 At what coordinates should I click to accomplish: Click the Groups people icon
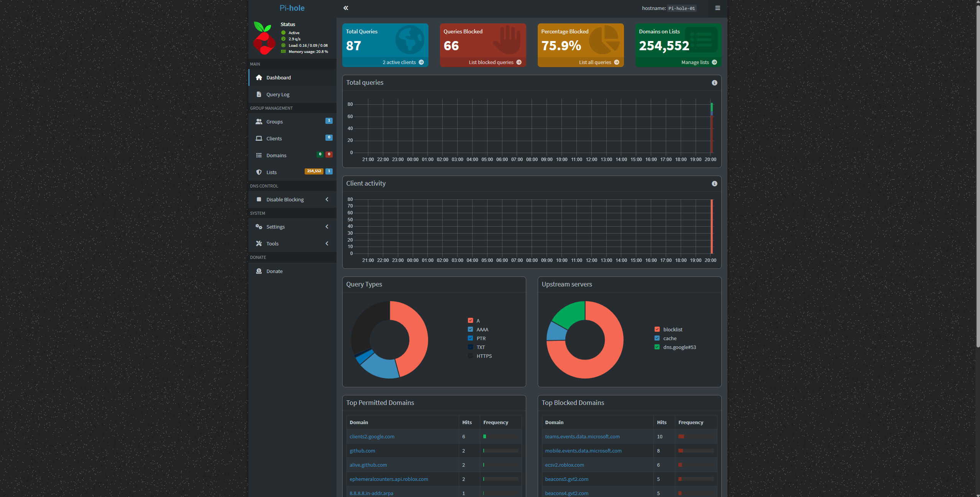click(259, 122)
